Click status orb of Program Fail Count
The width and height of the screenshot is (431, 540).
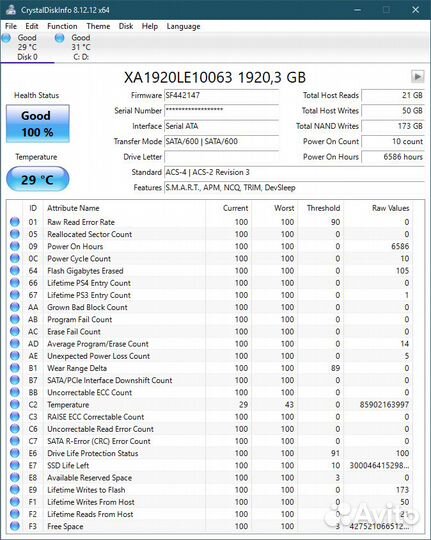click(15, 319)
